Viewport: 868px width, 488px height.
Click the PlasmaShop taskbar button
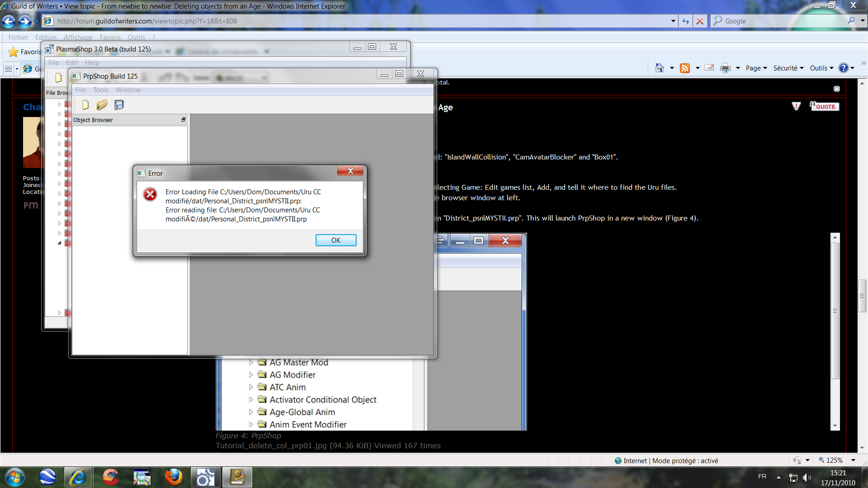click(x=205, y=477)
